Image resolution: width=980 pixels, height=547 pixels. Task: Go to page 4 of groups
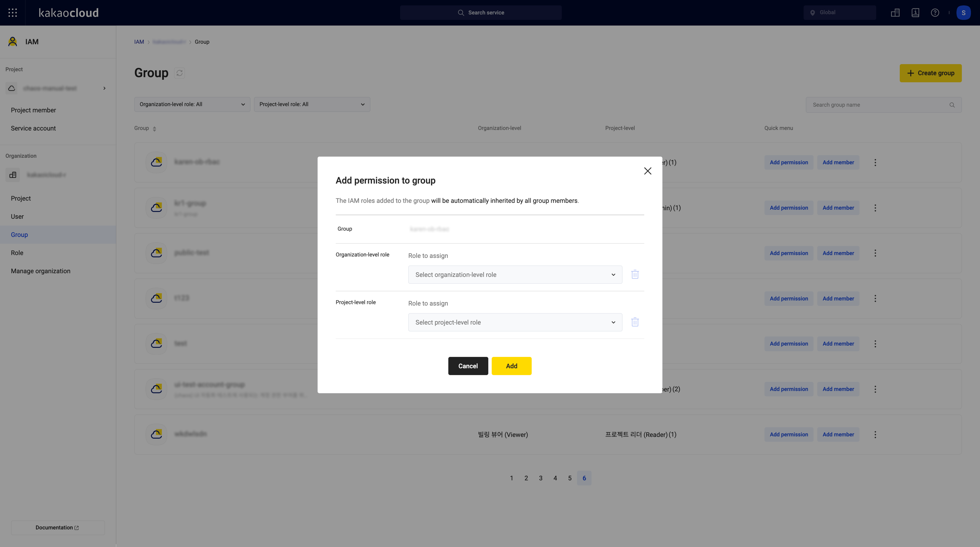point(555,478)
